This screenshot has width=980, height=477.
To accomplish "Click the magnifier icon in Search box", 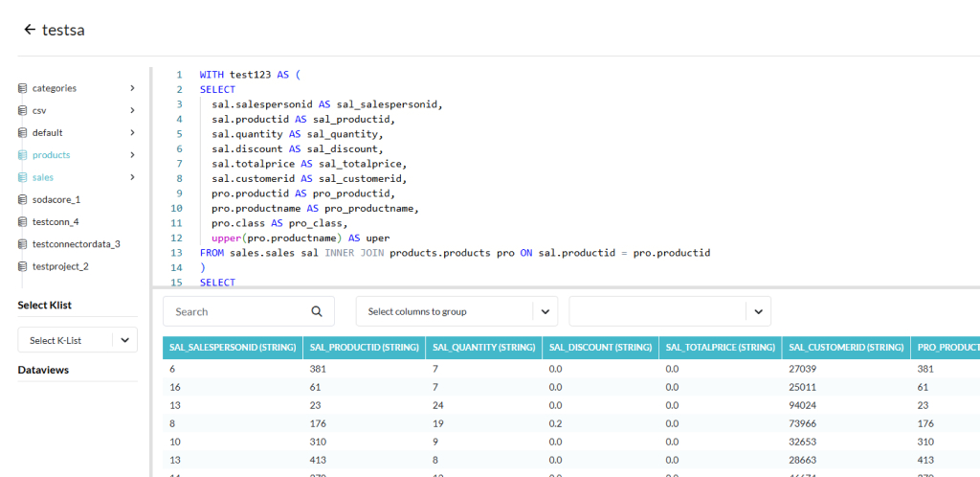I will point(317,311).
